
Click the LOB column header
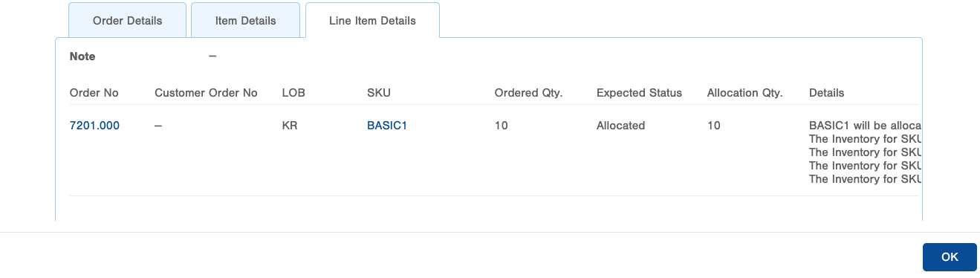pos(293,93)
